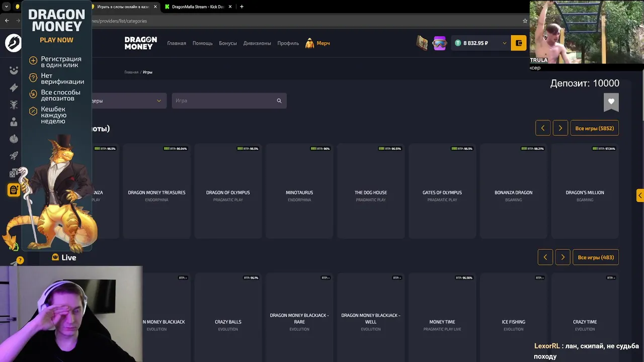Click the ski goggles avatar icon
This screenshot has width=644, height=362.
(440, 43)
